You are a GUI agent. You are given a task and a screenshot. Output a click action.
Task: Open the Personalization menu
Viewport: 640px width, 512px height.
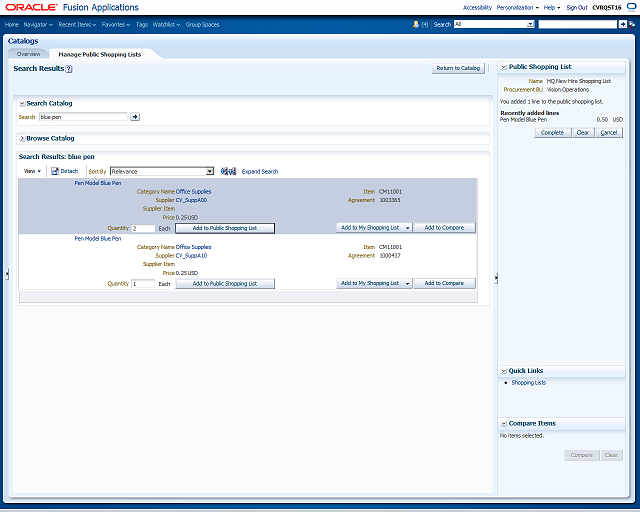(518, 7)
